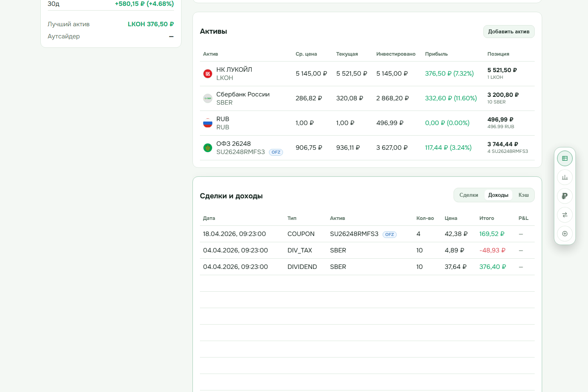Switch to the Кэш tab
The image size is (588, 392).
pos(524,195)
